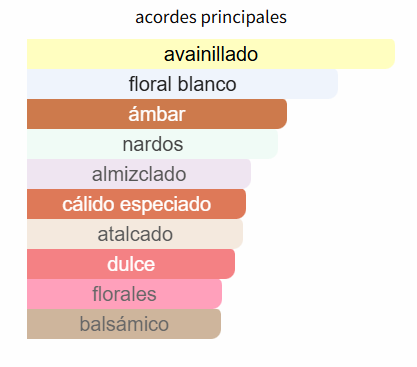
Task: Click the nardos text label
Action: click(153, 144)
